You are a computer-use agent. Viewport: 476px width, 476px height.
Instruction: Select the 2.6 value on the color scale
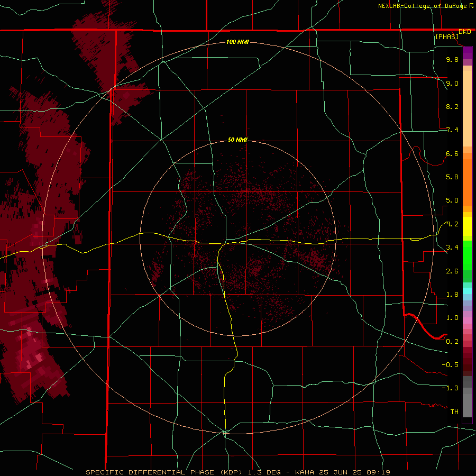coord(452,271)
